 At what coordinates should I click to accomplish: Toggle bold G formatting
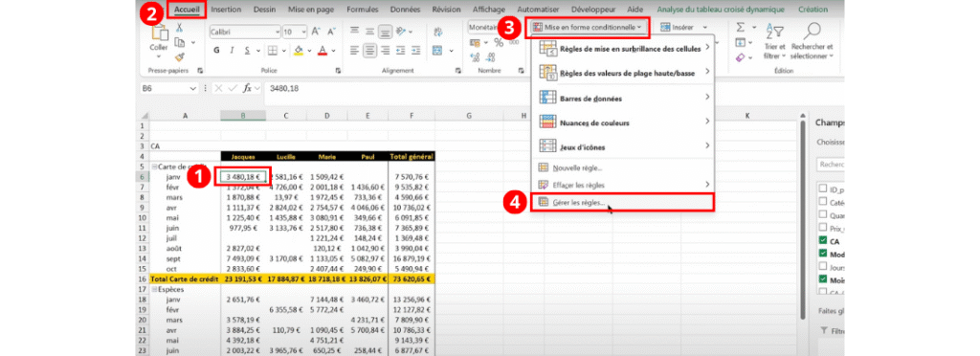point(216,51)
